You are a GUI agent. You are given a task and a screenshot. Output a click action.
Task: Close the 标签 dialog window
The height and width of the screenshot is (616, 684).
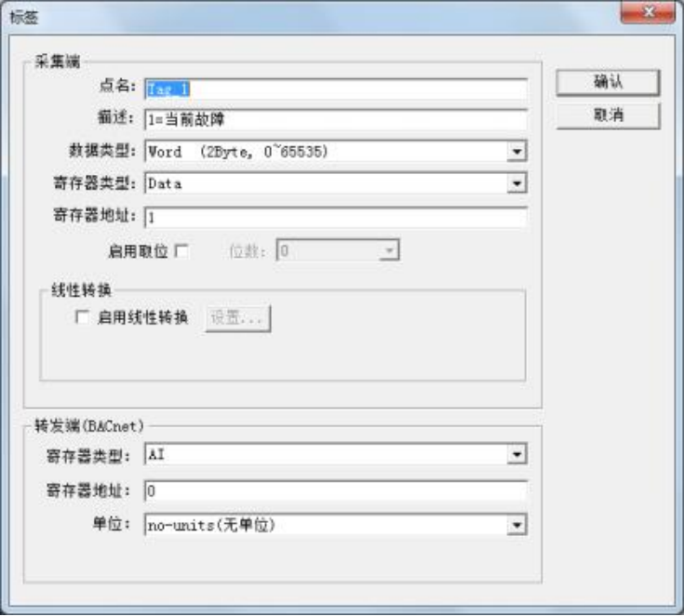648,11
